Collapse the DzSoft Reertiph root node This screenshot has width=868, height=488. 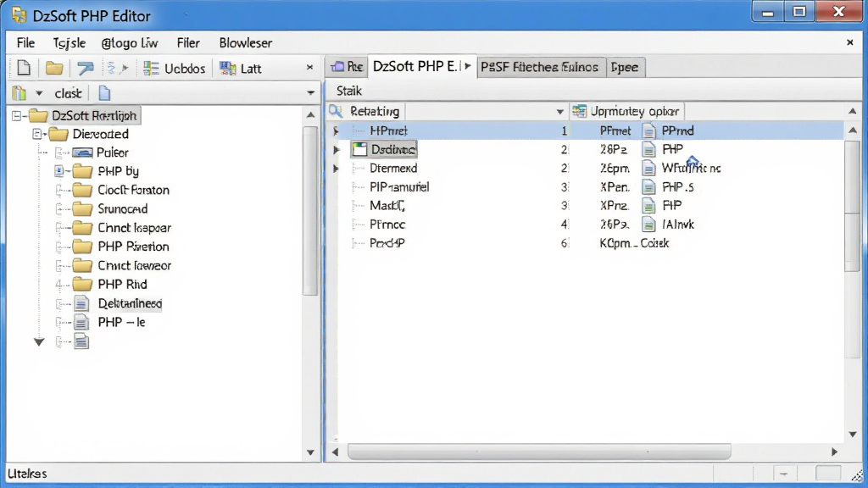coord(17,115)
